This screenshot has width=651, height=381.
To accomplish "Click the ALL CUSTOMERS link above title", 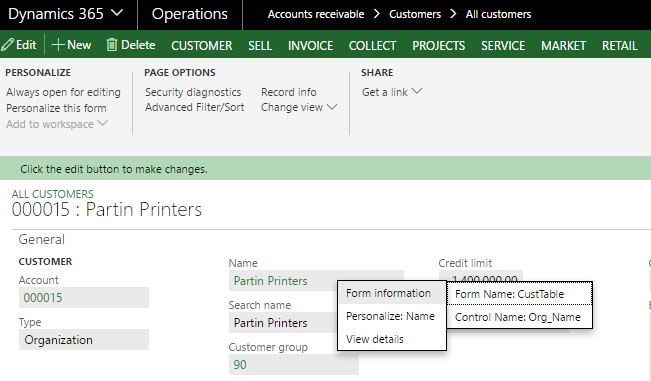I will (53, 194).
